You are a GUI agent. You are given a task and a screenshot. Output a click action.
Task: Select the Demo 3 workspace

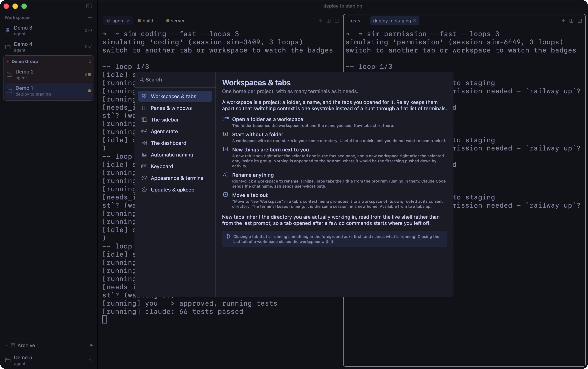pyautogui.click(x=49, y=31)
